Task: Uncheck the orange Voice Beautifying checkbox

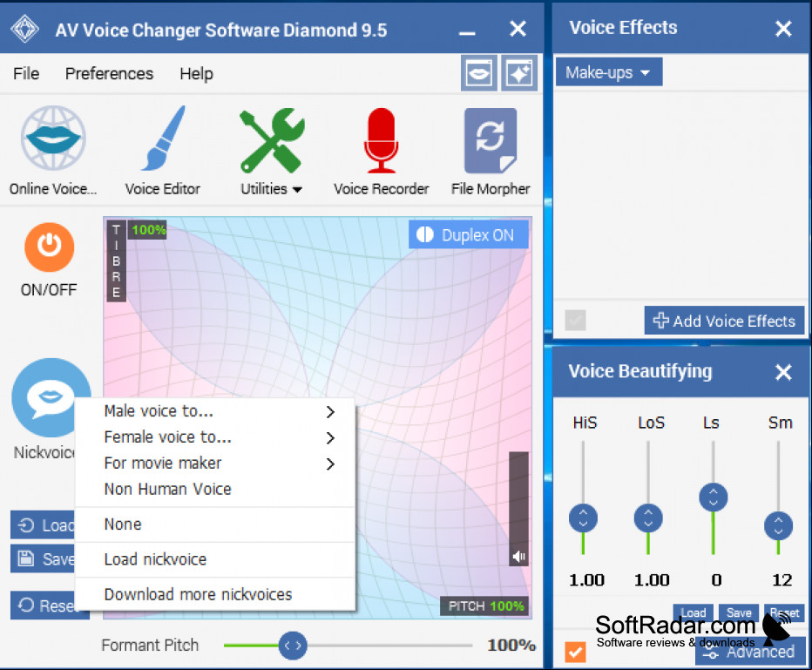Action: tap(575, 652)
